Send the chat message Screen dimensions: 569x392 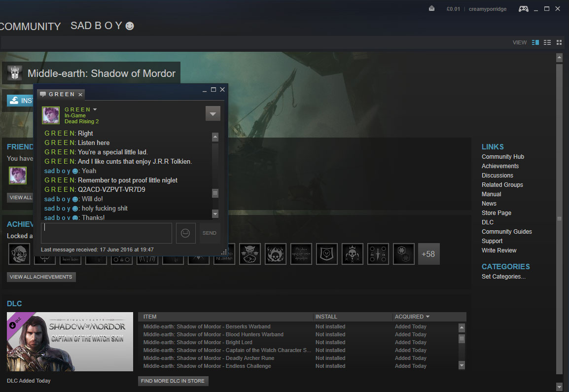[x=210, y=233]
